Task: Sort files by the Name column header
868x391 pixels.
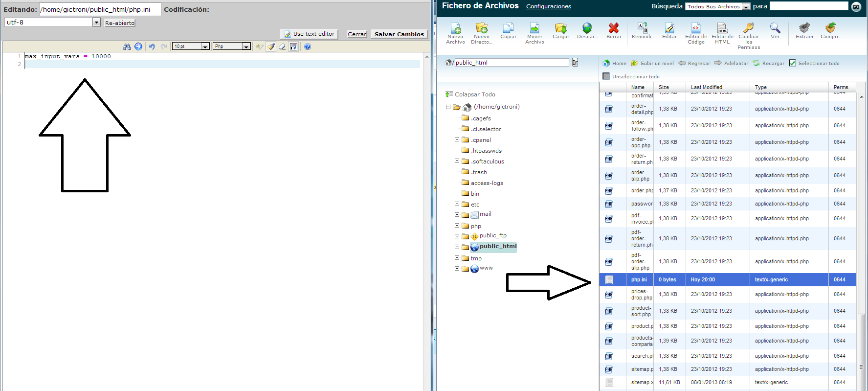Action: point(638,87)
